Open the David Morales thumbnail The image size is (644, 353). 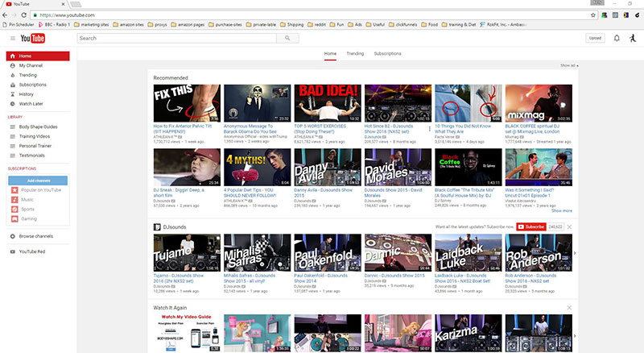398,167
